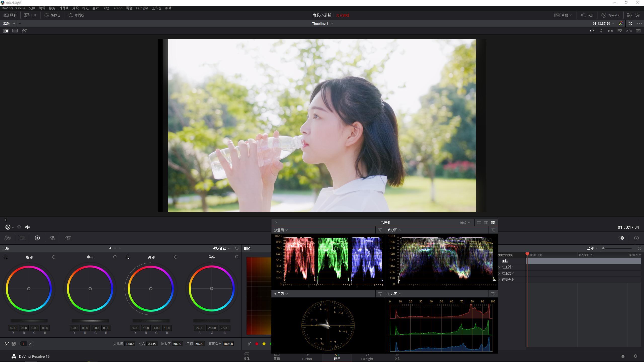Click the mute audio speaker icon

click(x=27, y=227)
